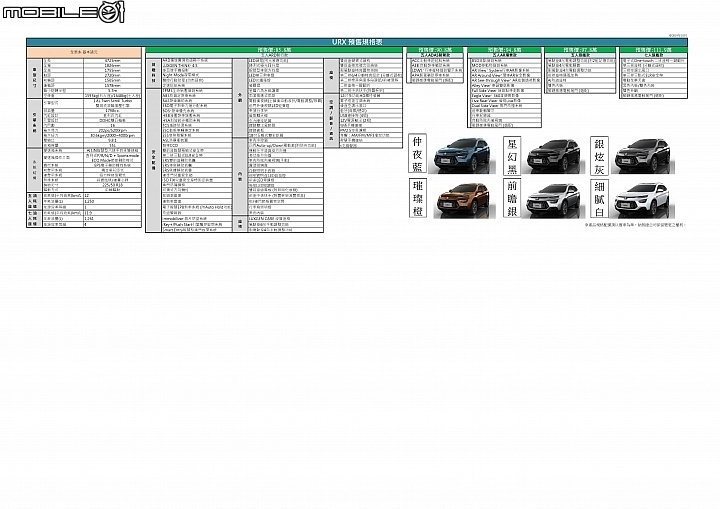
Task: Click the Full Side View row
Action: pos(505,90)
